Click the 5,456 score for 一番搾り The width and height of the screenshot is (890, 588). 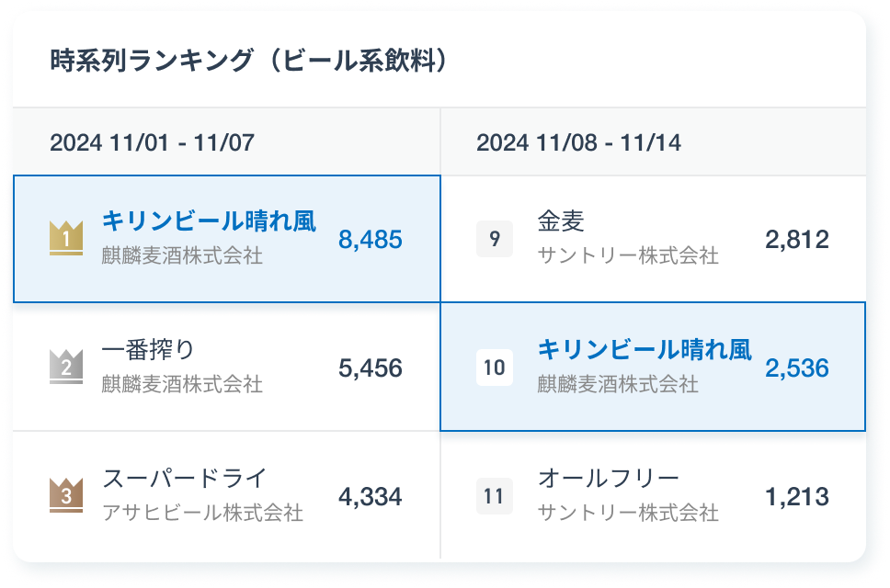pos(371,368)
